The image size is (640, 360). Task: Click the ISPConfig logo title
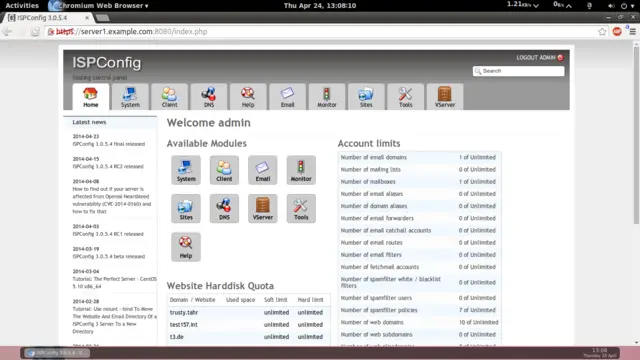click(x=107, y=62)
